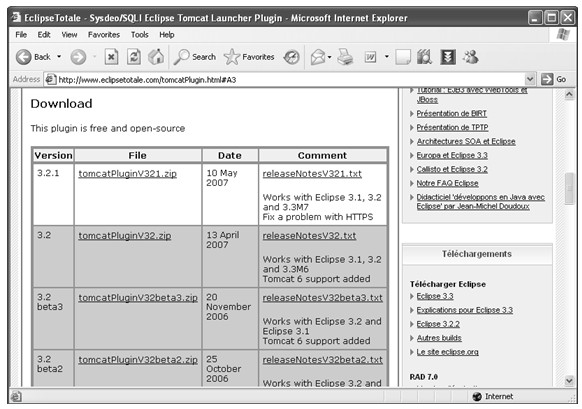Open the Tools menu

pos(140,35)
